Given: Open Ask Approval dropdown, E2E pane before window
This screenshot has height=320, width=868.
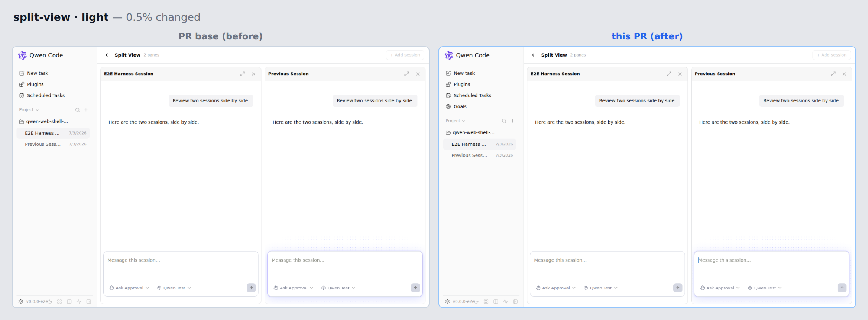Looking at the screenshot, I should (x=129, y=288).
